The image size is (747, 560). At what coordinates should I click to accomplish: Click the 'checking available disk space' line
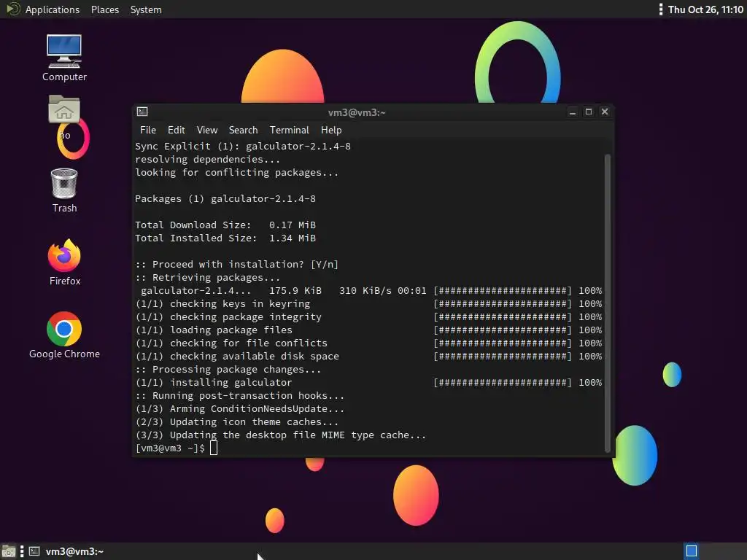point(368,356)
